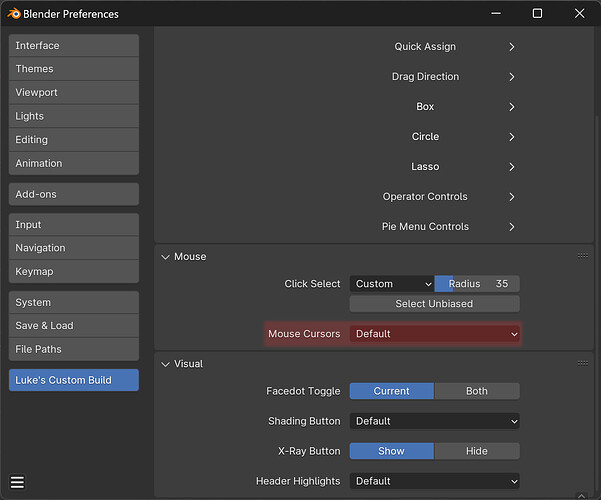Click the Drag Direction arrow
601x500 pixels.
pyautogui.click(x=512, y=77)
